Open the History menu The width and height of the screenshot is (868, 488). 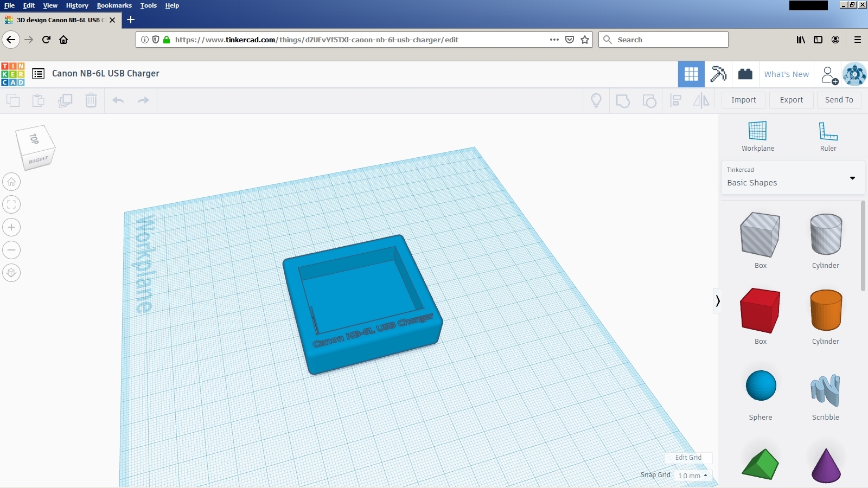77,5
